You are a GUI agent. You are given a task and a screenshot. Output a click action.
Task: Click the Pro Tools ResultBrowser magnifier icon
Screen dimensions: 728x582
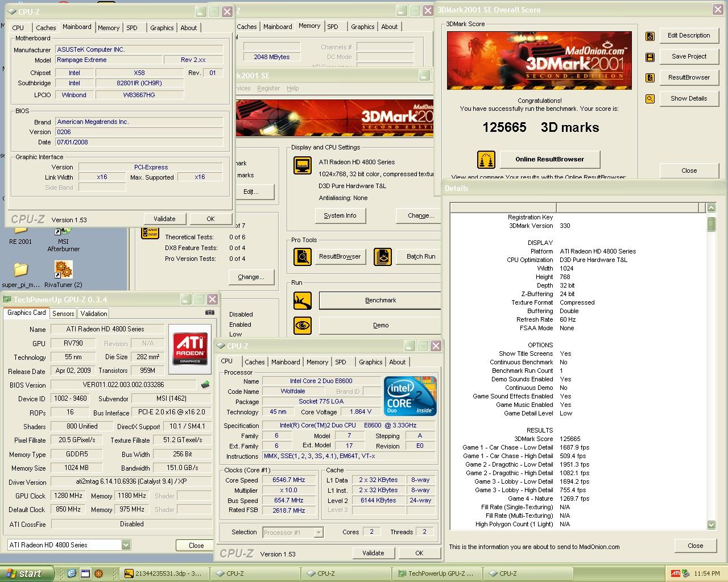coord(303,257)
